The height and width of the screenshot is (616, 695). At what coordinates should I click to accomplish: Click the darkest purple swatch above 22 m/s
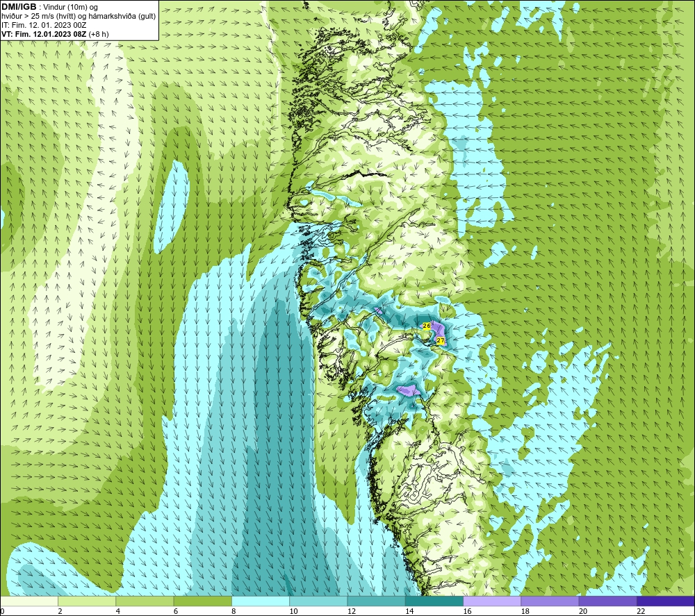pyautogui.click(x=666, y=601)
